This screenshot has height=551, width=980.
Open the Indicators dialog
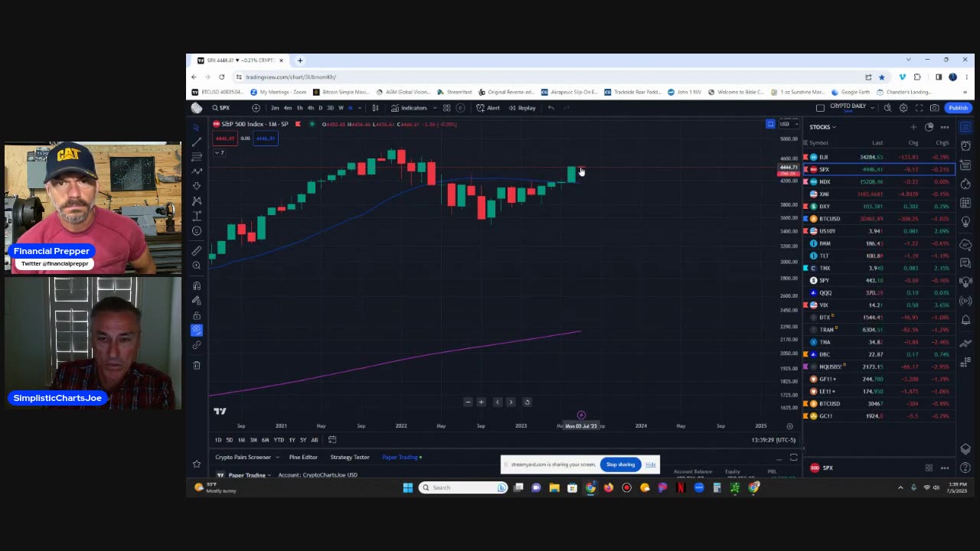click(409, 108)
